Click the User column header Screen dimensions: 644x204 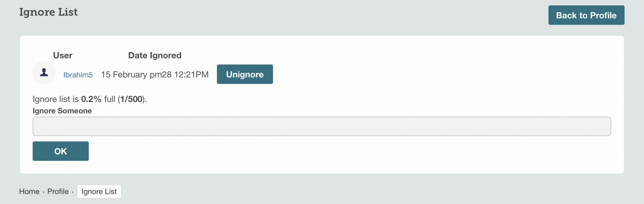(63, 56)
